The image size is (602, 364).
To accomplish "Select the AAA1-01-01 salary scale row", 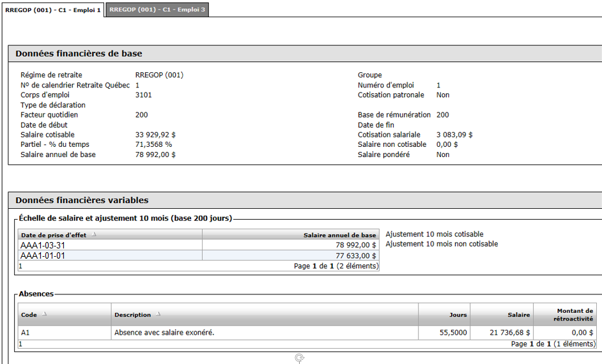I will pyautogui.click(x=199, y=255).
